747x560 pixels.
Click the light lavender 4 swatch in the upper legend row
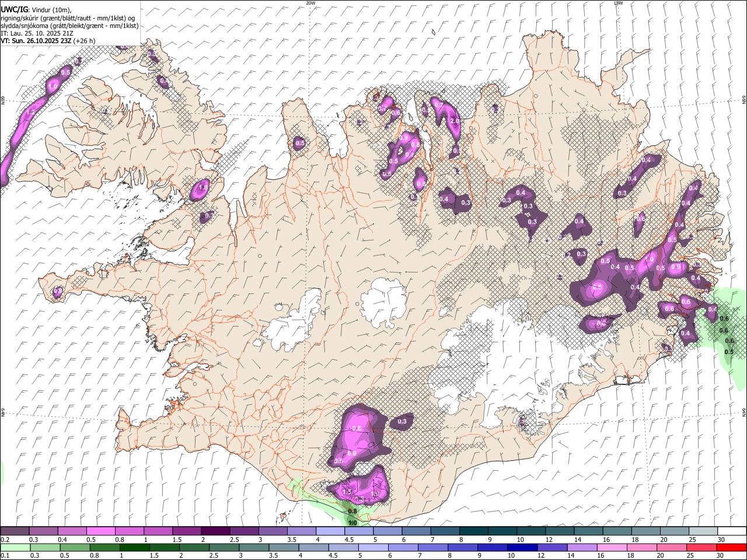[x=330, y=531]
